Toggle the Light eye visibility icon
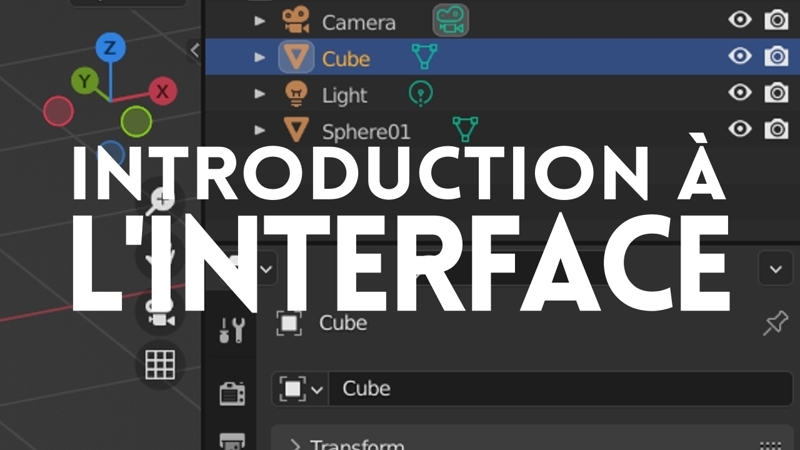 pos(740,93)
